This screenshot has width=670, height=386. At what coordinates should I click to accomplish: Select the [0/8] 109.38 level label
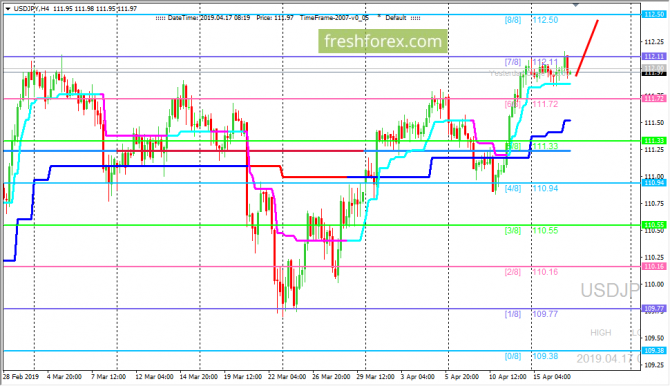(x=531, y=357)
